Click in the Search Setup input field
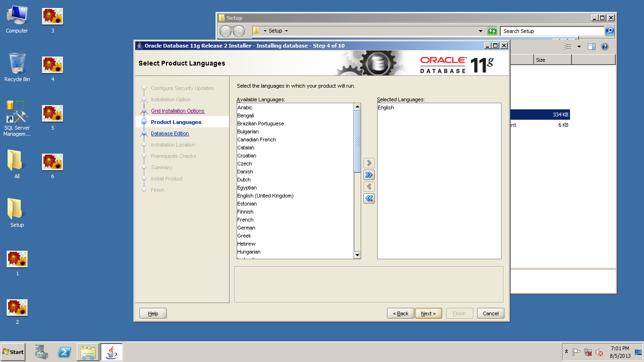 (552, 31)
